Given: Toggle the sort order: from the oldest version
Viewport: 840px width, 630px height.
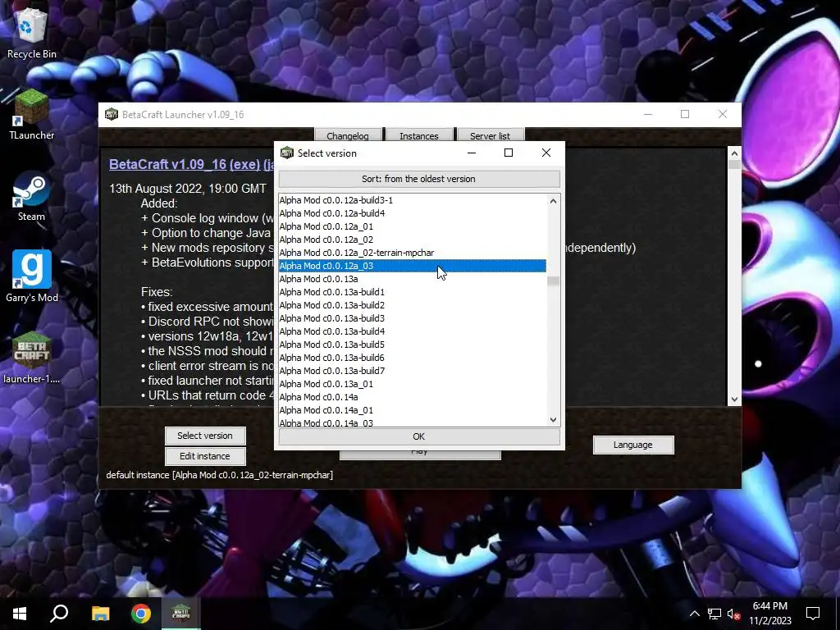Looking at the screenshot, I should tap(419, 179).
